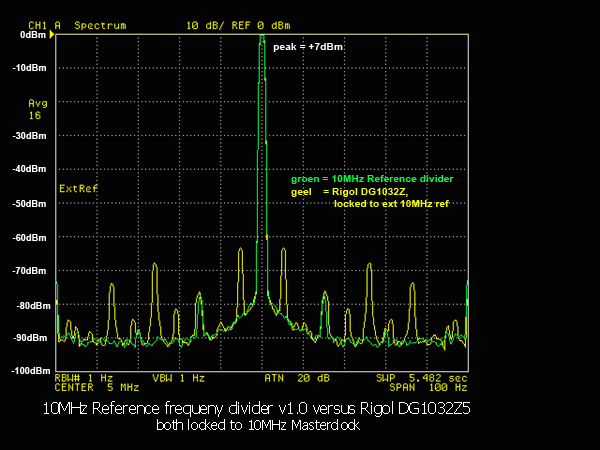Click the green 'groen = 10MHz Reference divider' legend
600x450 pixels.
coord(372,179)
